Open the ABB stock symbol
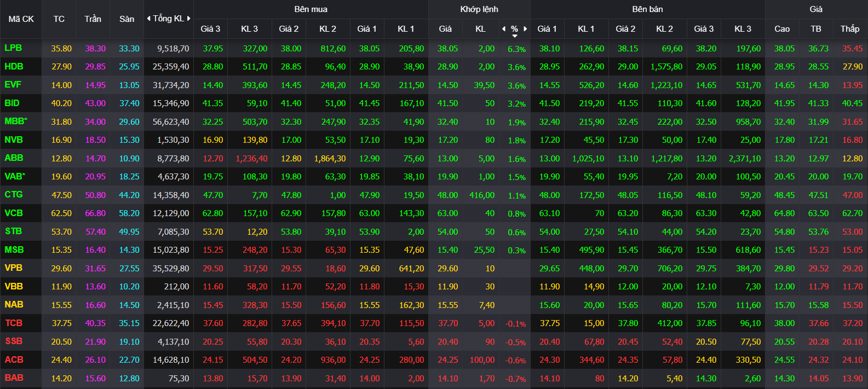868x389 pixels. click(14, 158)
